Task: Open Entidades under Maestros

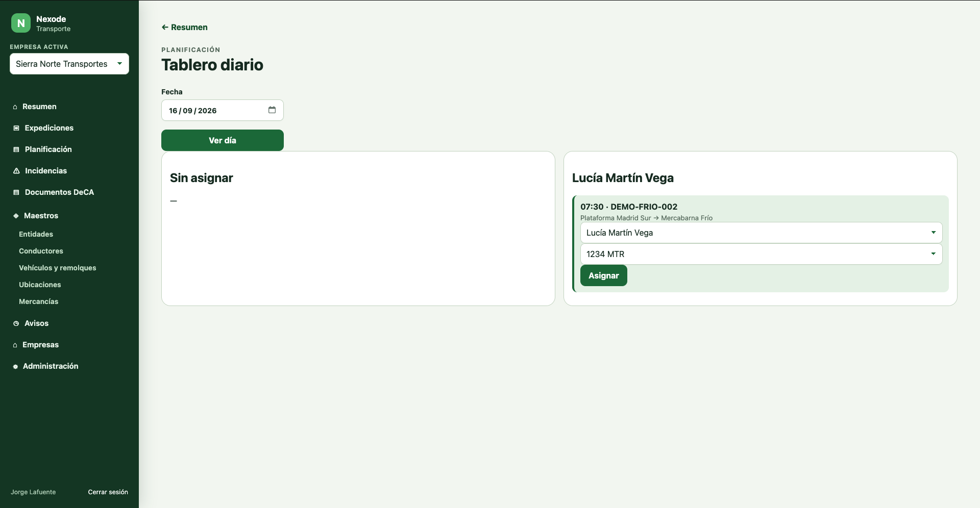Action: (36, 234)
